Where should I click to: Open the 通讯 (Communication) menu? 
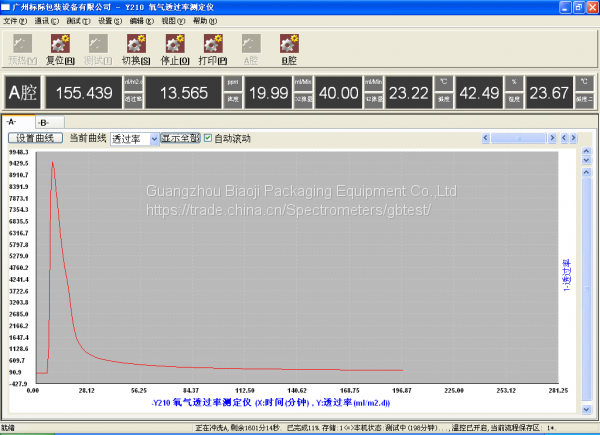point(46,20)
